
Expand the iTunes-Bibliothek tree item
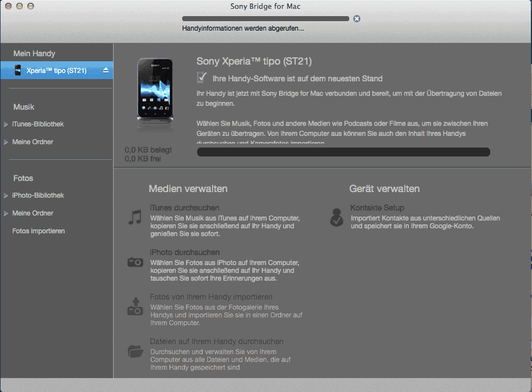click(6, 125)
